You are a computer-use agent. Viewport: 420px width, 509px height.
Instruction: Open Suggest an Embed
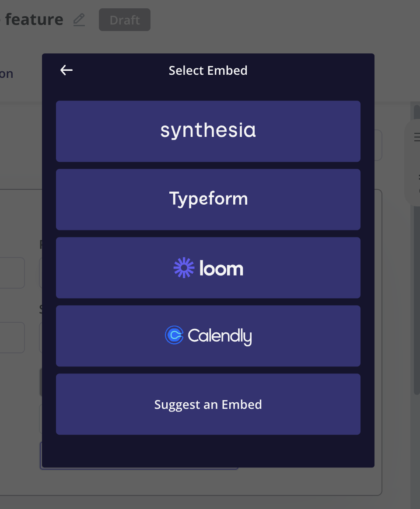click(x=208, y=404)
